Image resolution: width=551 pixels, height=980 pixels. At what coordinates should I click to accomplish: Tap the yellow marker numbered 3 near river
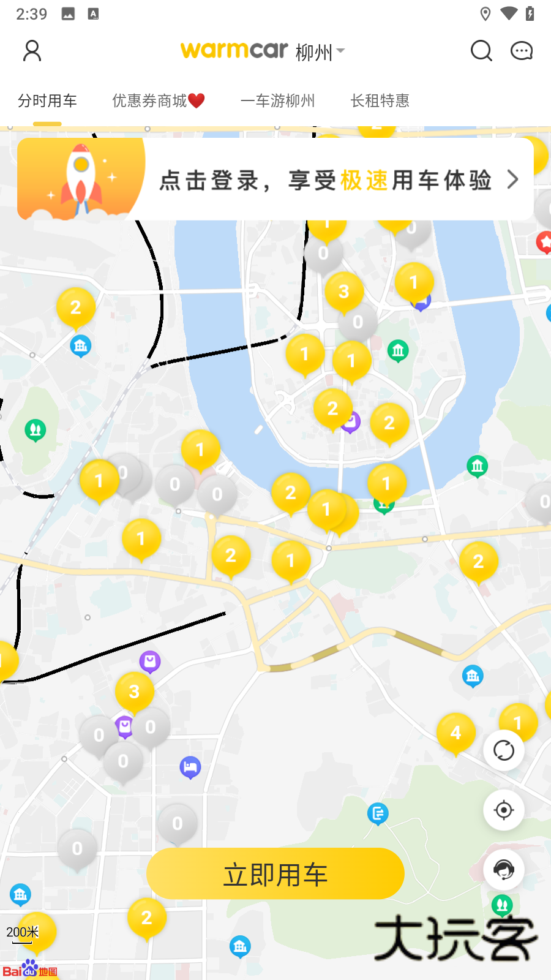(343, 293)
